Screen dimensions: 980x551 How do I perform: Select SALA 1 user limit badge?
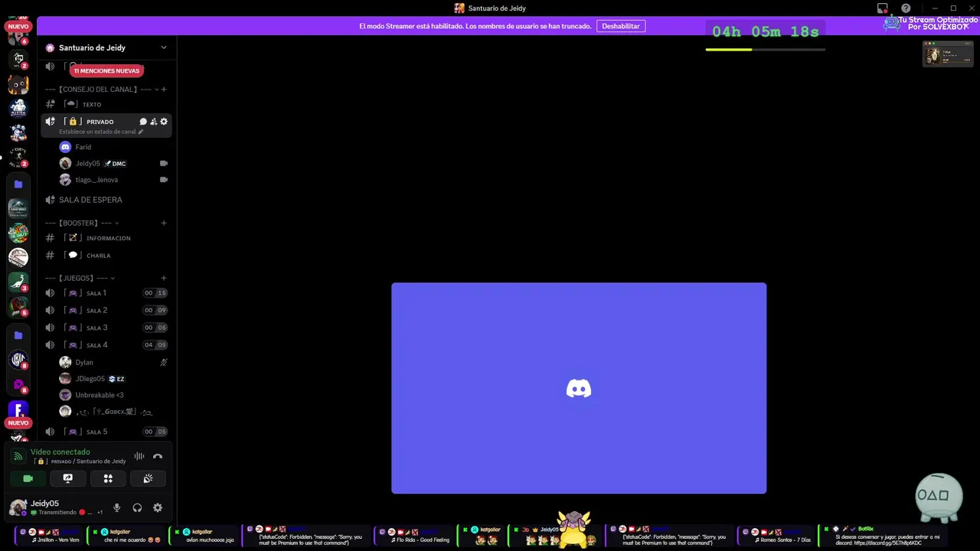(155, 293)
